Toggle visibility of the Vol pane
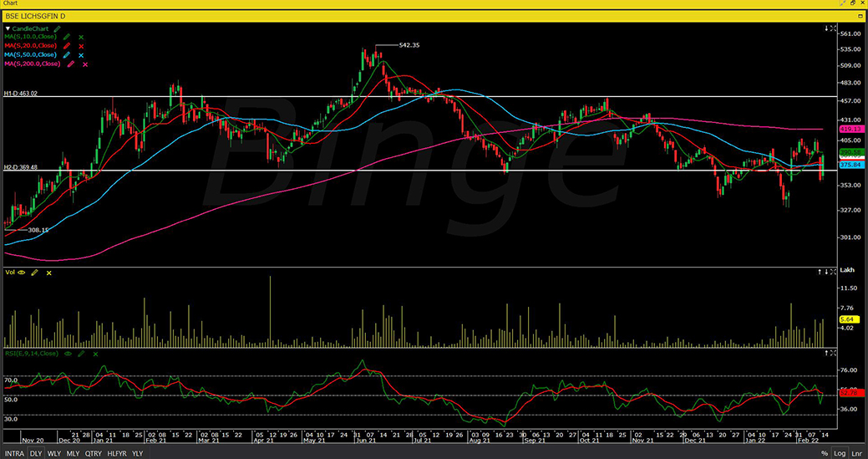Viewport: 868px width, 459px height. 23,273
